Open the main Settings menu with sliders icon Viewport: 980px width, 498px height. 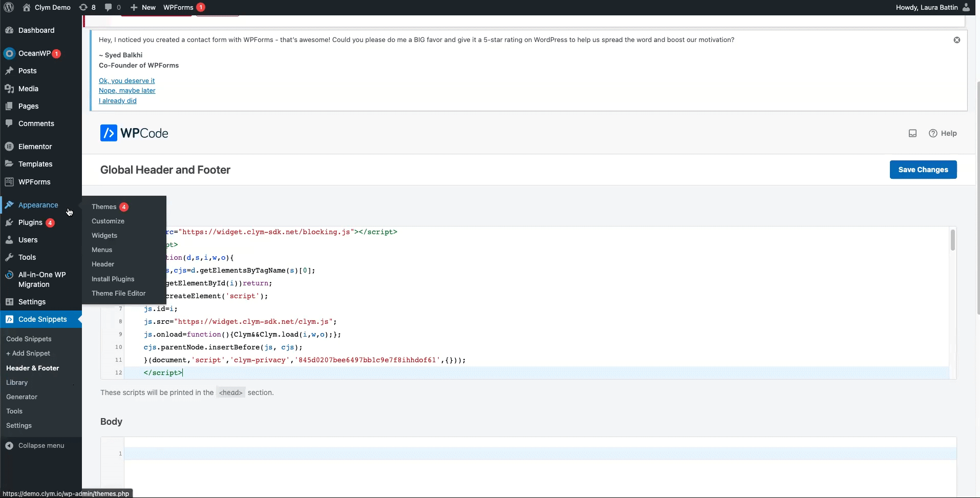tap(41, 302)
